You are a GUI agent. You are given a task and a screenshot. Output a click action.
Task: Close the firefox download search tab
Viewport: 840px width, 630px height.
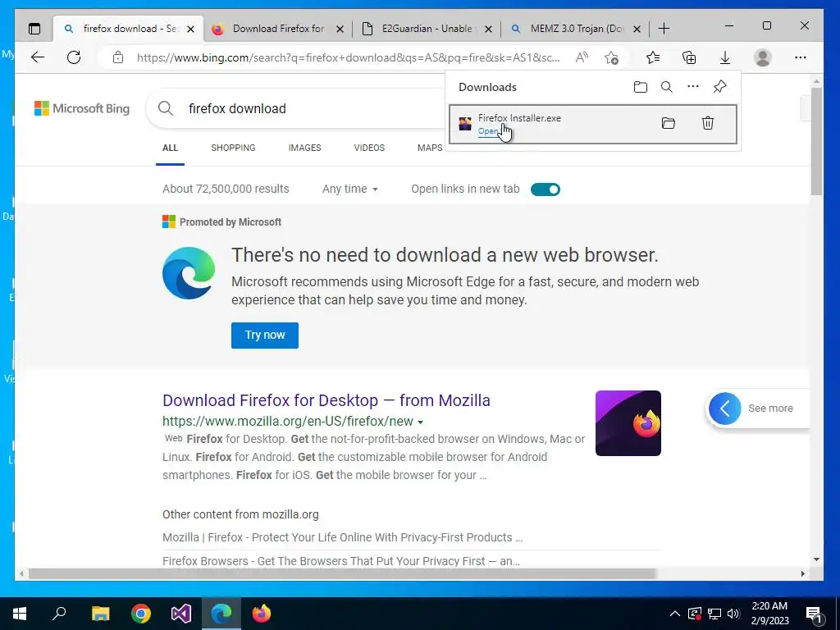coord(190,29)
